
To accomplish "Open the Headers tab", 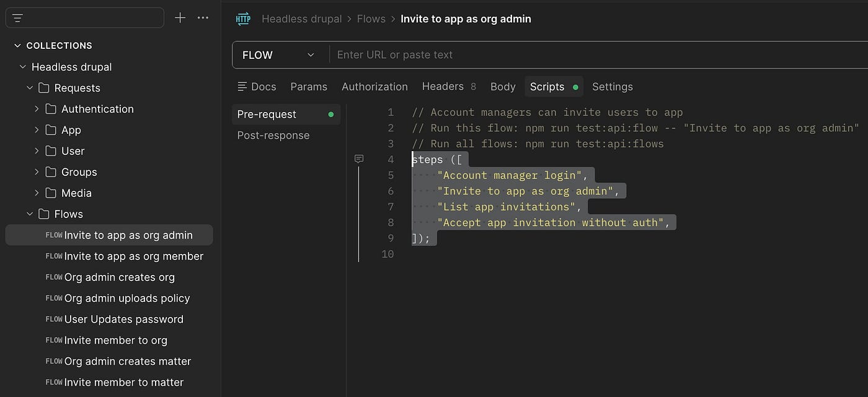I will pos(449,87).
